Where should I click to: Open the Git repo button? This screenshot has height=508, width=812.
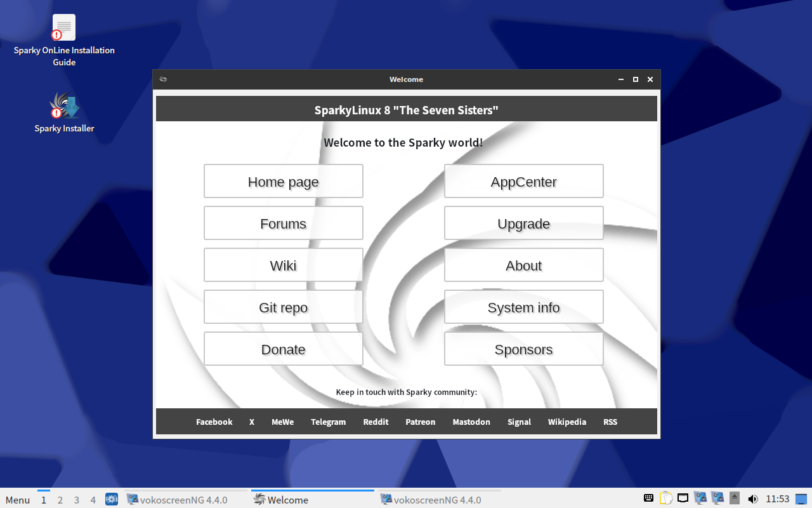(284, 307)
